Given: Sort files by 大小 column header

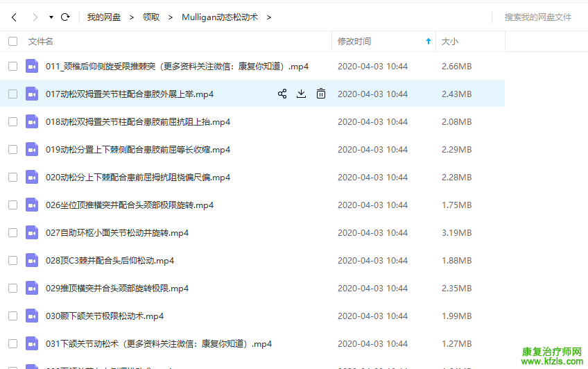Looking at the screenshot, I should coord(450,42).
